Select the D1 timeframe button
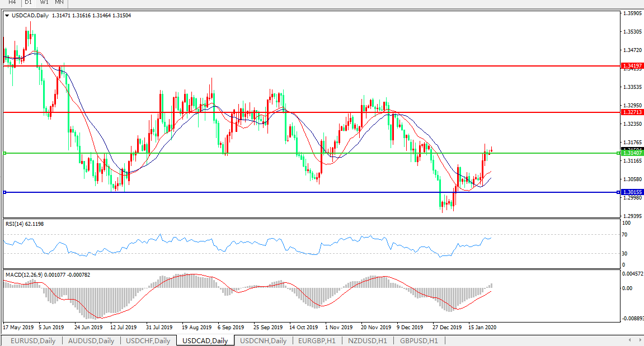This screenshot has height=346, width=644. [x=28, y=2]
